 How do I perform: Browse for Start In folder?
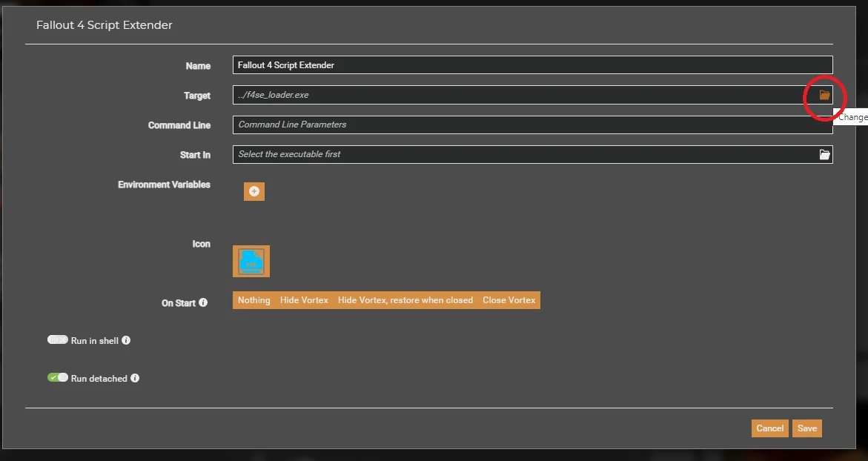[x=824, y=154]
